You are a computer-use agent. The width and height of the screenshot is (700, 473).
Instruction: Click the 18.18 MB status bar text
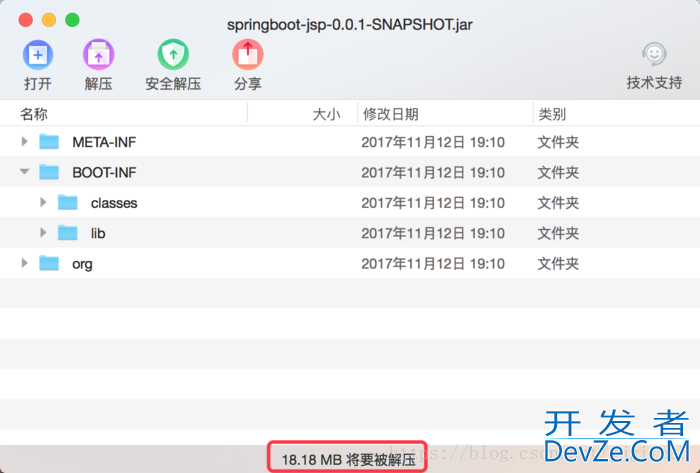coord(348,459)
